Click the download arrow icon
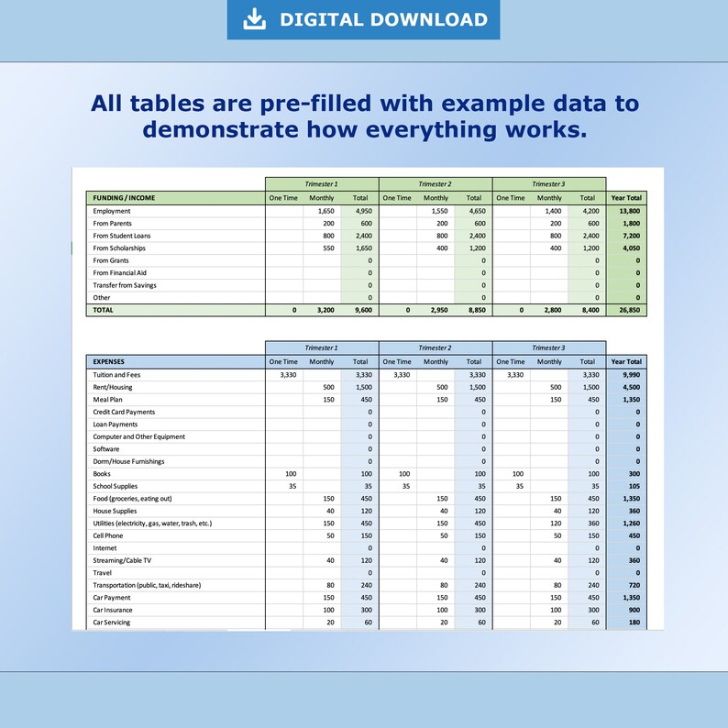Viewport: 728px width, 728px height. coord(254,19)
